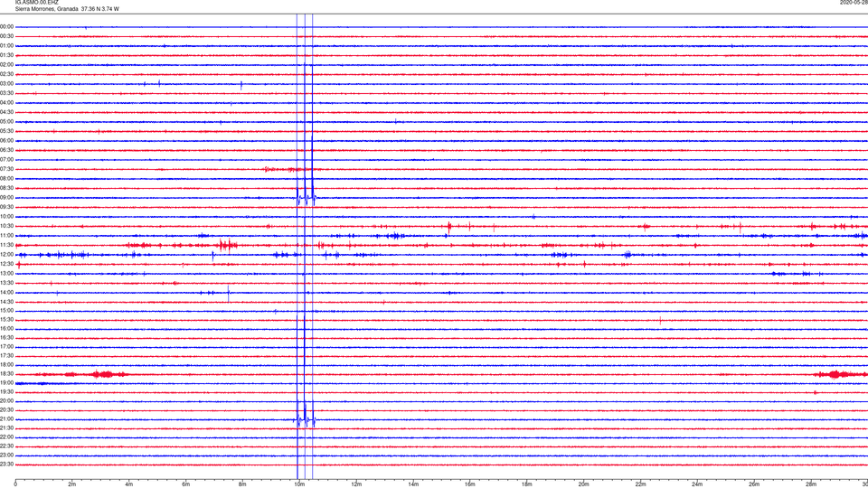Select the 23:00 row time label
This screenshot has height=488, width=868.
(6, 455)
